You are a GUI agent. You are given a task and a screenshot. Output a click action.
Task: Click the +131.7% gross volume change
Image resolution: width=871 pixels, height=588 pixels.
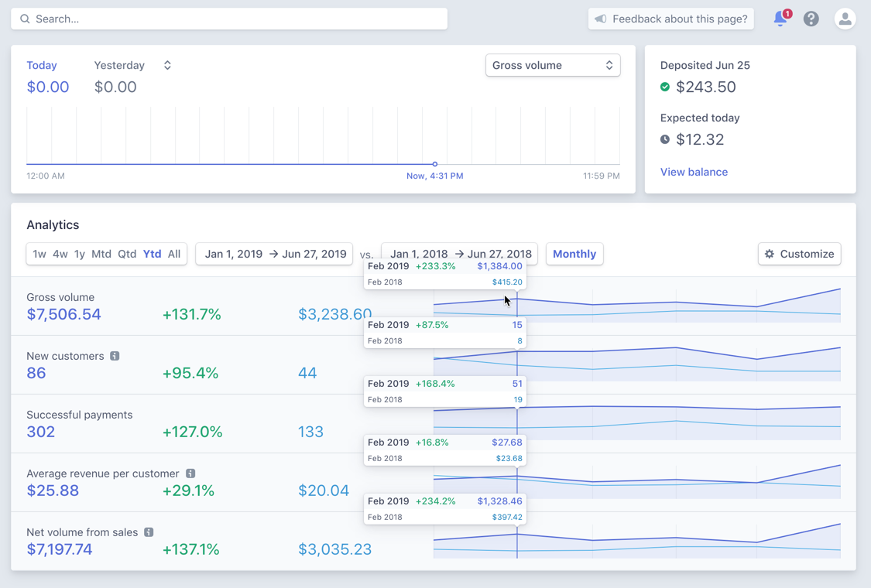tap(192, 314)
